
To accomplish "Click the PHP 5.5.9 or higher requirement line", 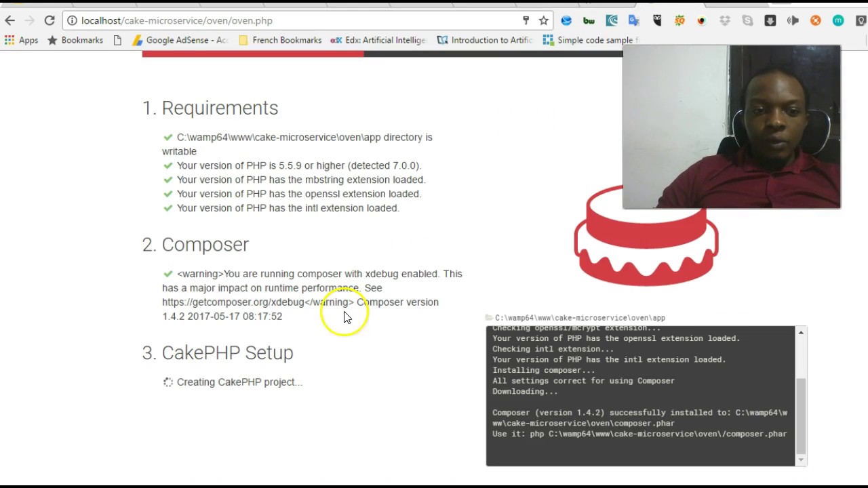I will coord(299,165).
